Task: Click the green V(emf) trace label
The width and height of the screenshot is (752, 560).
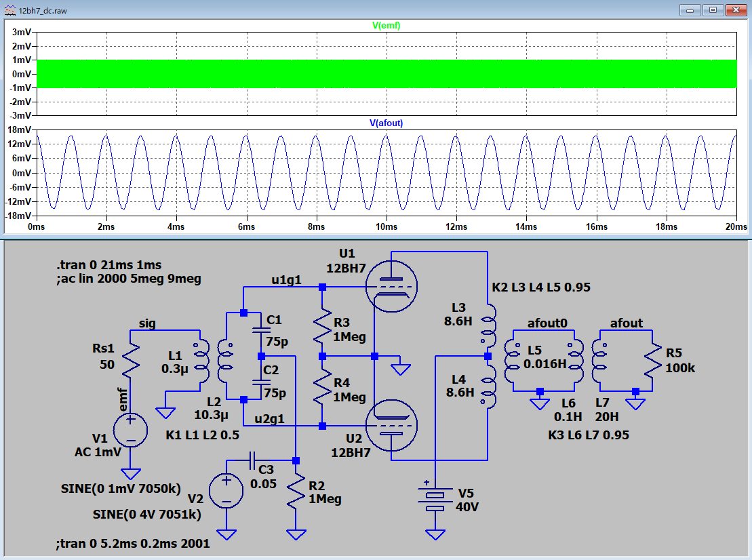Action: tap(385, 26)
